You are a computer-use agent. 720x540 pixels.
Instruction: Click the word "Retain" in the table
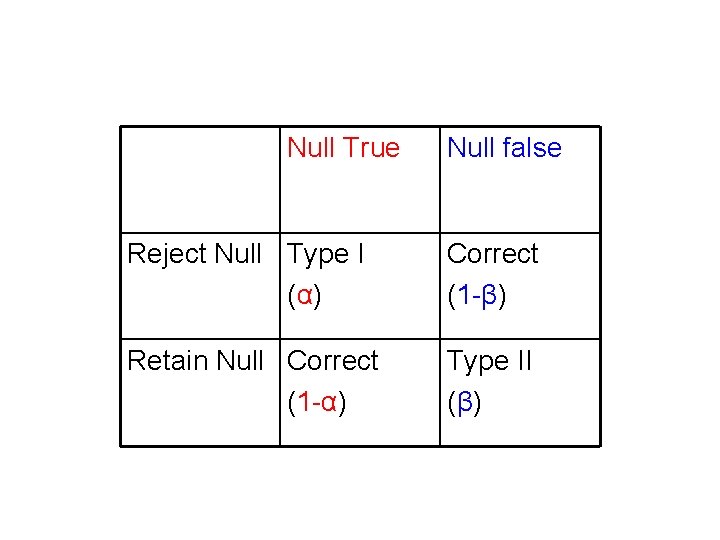click(166, 360)
